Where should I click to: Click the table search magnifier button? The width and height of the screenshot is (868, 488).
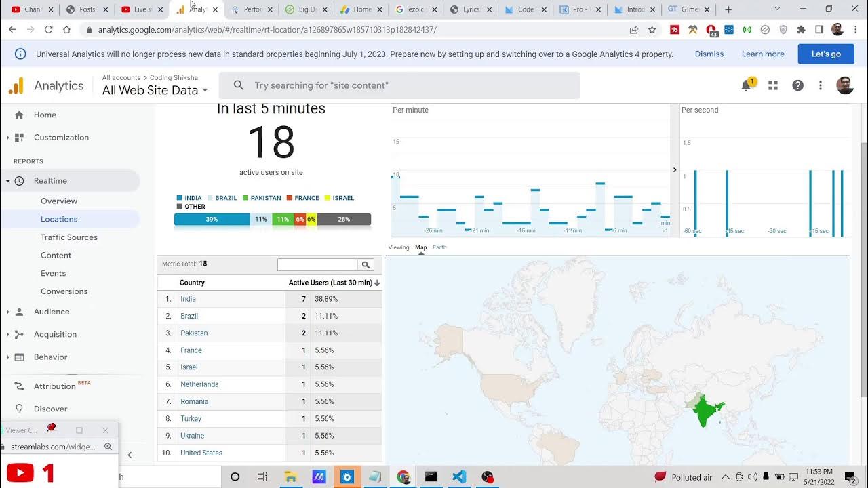(366, 265)
